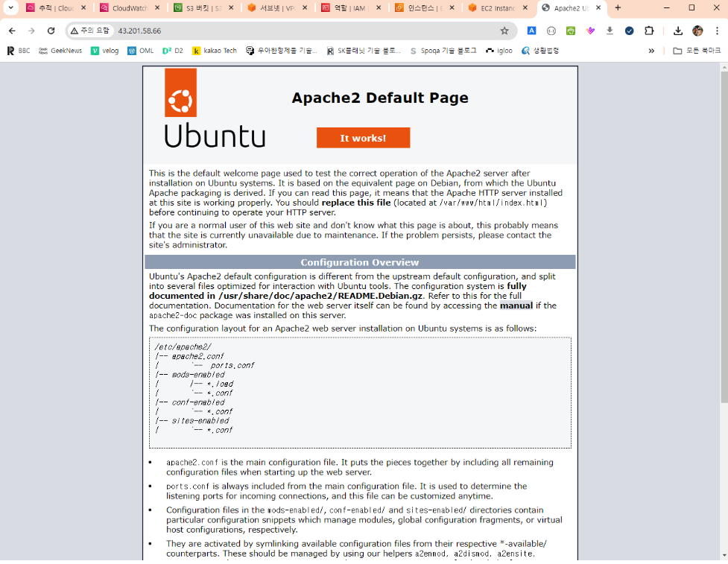
Task: Bookmark this page with the star icon
Action: pos(504,31)
